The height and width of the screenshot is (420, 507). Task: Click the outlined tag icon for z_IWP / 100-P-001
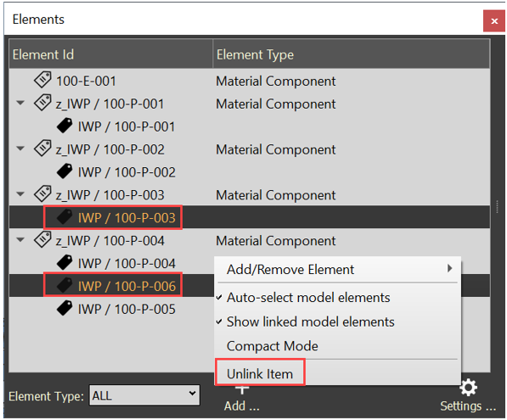click(x=42, y=103)
